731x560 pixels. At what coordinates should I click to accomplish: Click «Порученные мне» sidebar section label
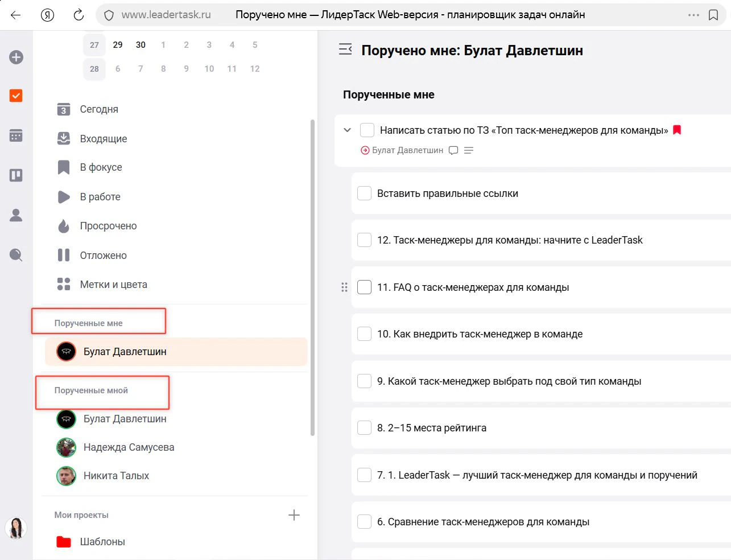[x=89, y=323]
